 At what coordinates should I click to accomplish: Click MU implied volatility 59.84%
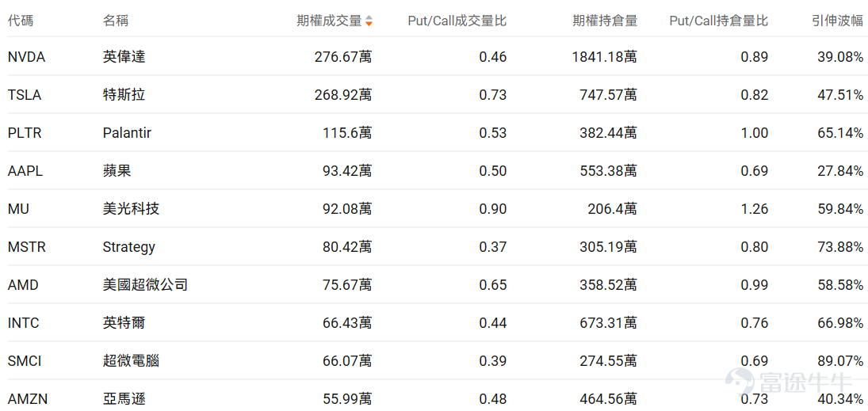(x=840, y=208)
